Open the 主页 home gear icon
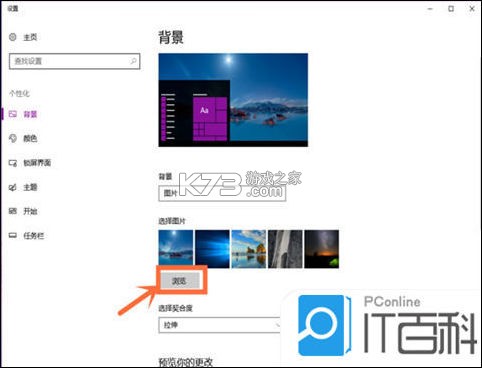The image size is (482, 368). pos(13,37)
